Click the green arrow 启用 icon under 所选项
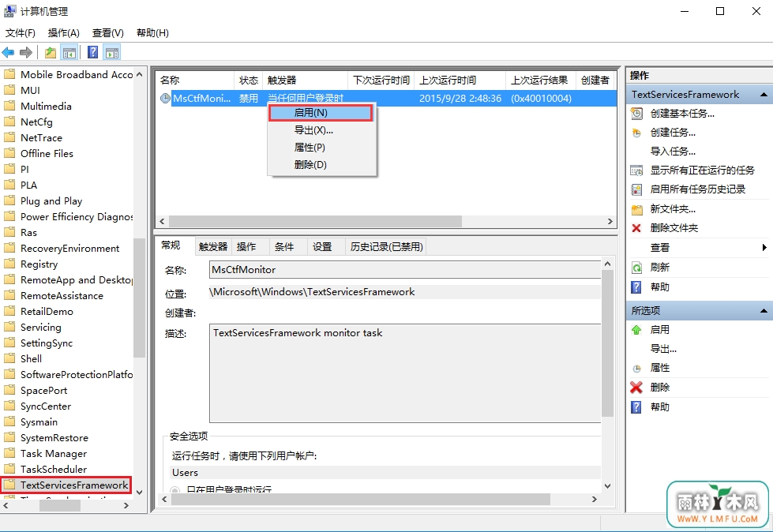This screenshot has width=773, height=532. 636,330
